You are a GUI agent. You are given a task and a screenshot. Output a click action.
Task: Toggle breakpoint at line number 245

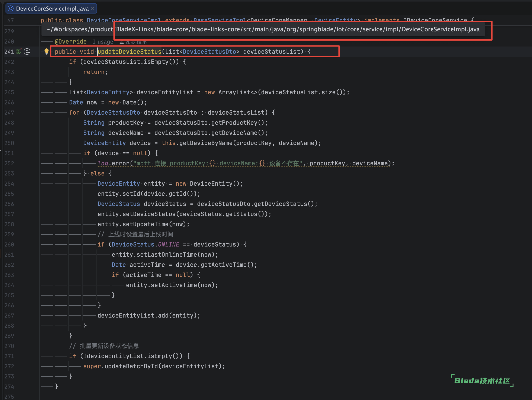coord(9,92)
